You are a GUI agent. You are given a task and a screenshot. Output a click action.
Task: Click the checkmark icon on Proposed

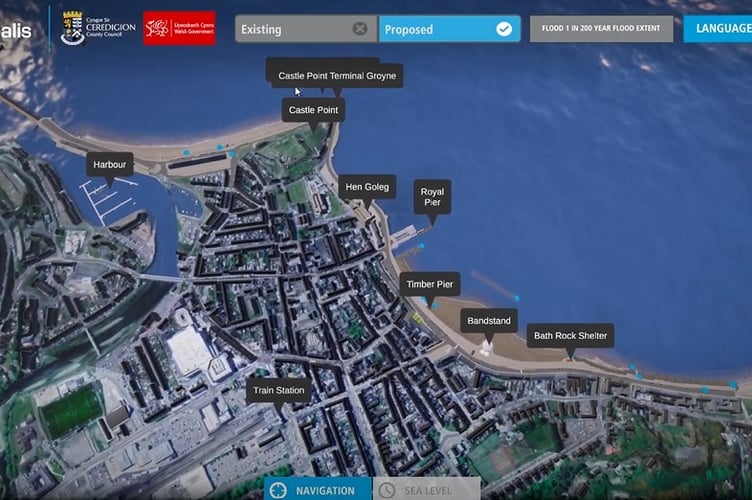tap(504, 29)
